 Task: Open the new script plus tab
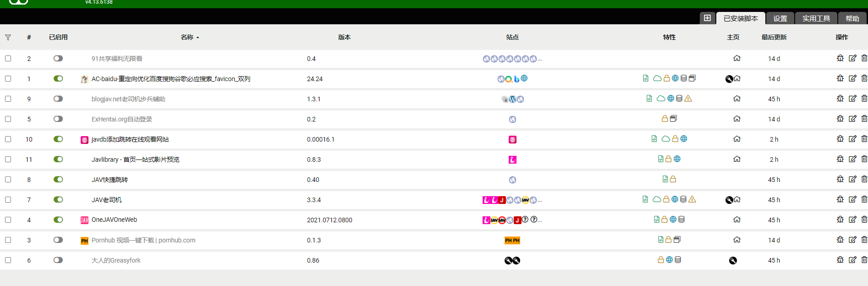coord(707,18)
